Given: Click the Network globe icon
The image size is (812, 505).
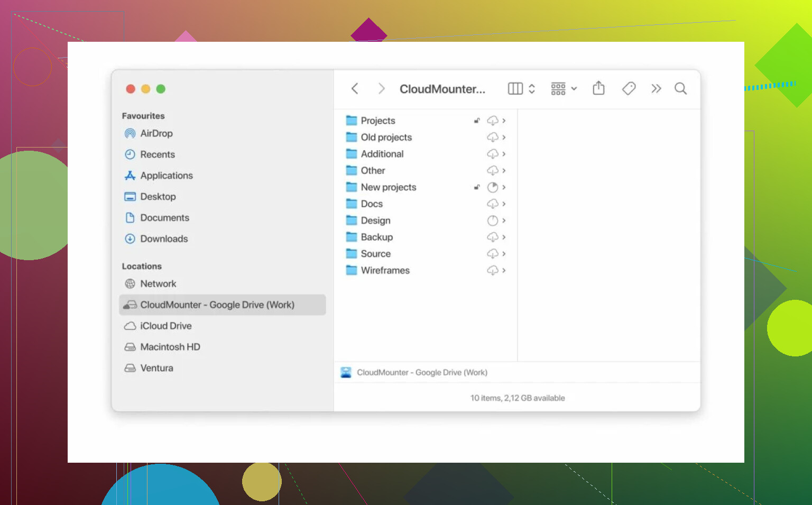Looking at the screenshot, I should tap(130, 284).
